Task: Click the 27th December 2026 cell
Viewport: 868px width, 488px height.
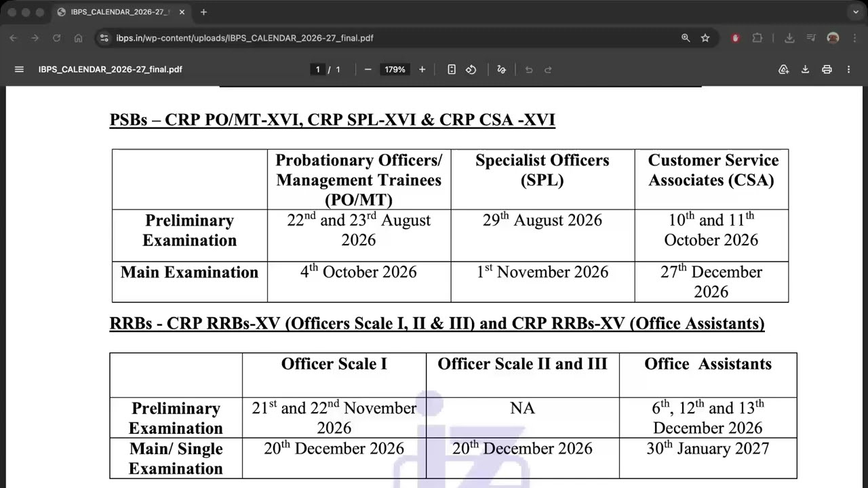Action: [x=711, y=282]
